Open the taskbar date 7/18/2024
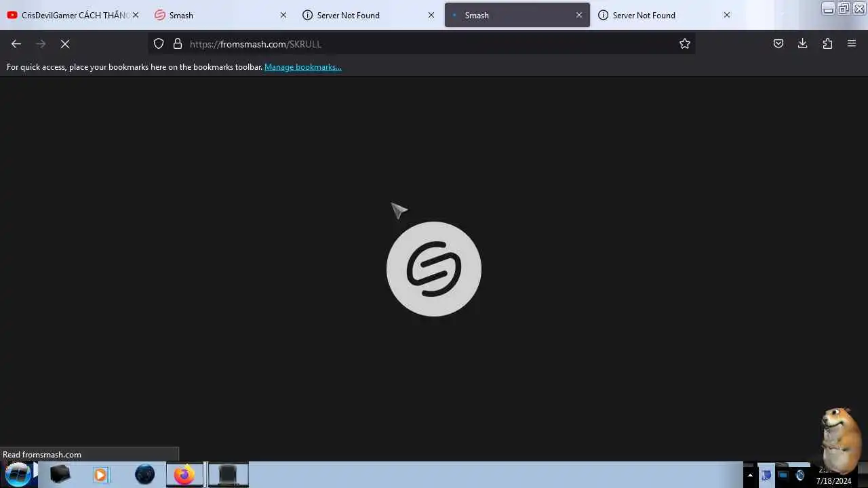 point(833,481)
